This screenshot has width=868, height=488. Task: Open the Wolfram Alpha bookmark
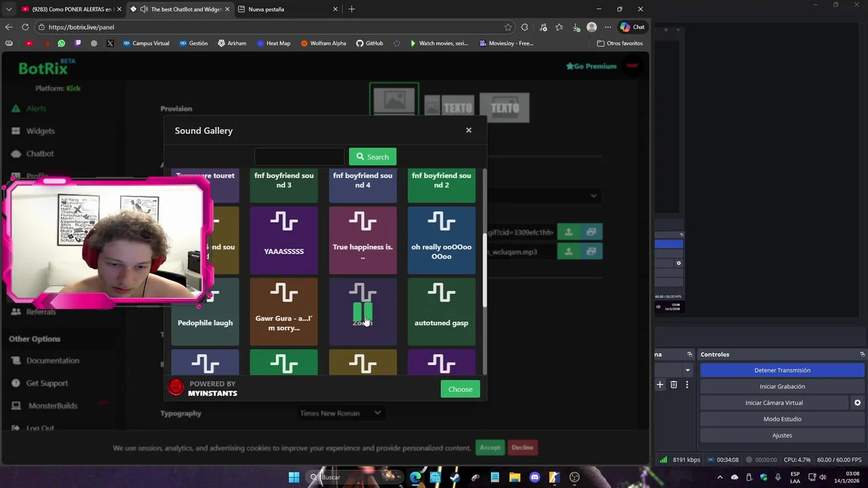(x=323, y=43)
